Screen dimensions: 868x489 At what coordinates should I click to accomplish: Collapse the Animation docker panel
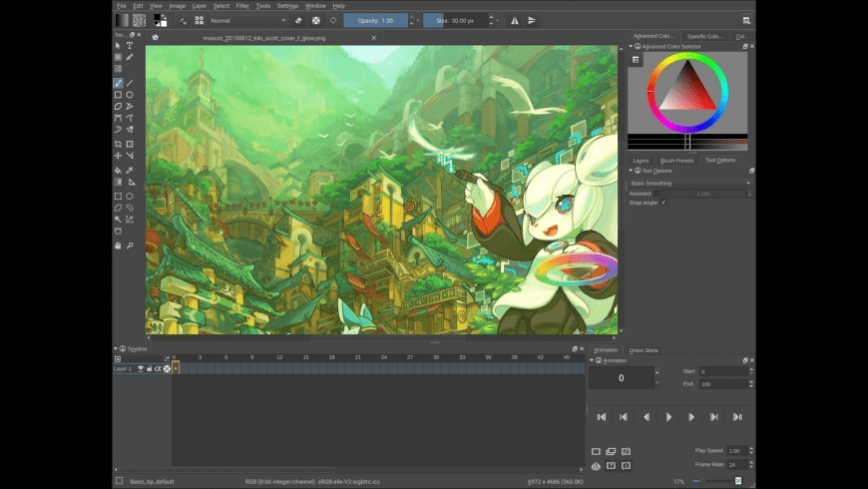click(594, 360)
